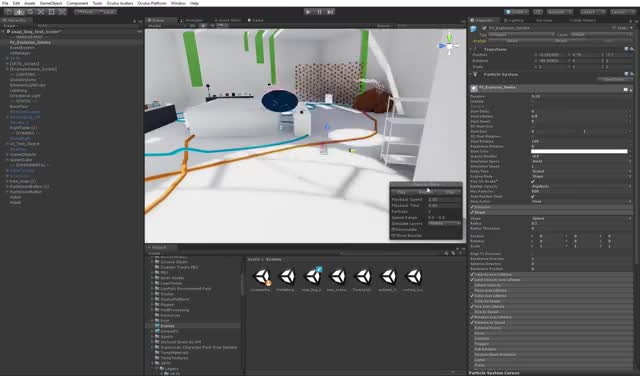640x376 pixels.
Task: Open the Oculus Avatars menu
Action: point(120,3)
